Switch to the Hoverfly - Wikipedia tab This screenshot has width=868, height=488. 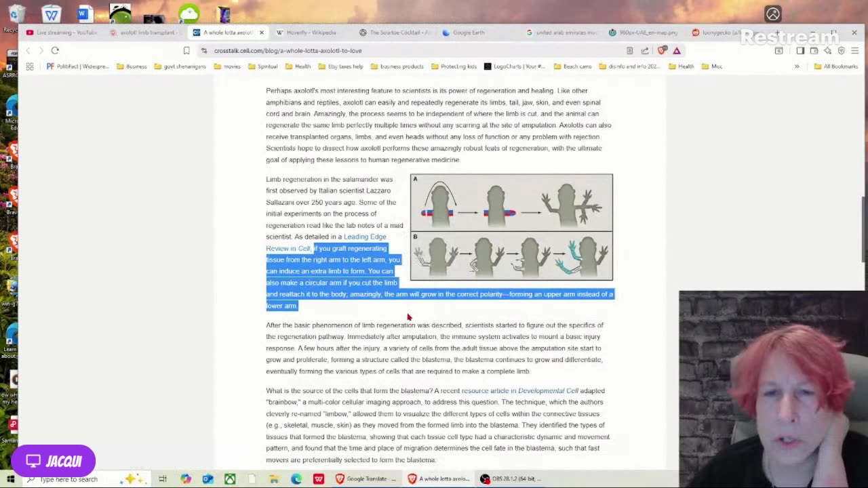coord(311,33)
